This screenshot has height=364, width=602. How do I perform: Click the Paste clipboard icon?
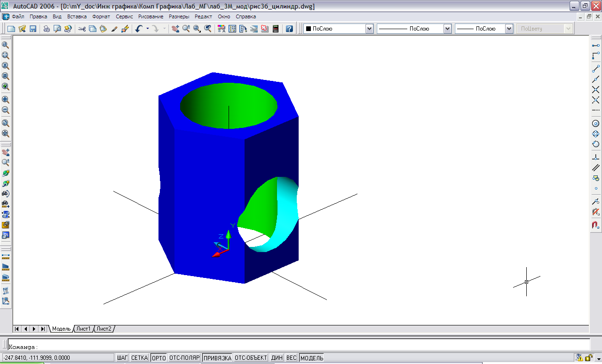(x=103, y=29)
